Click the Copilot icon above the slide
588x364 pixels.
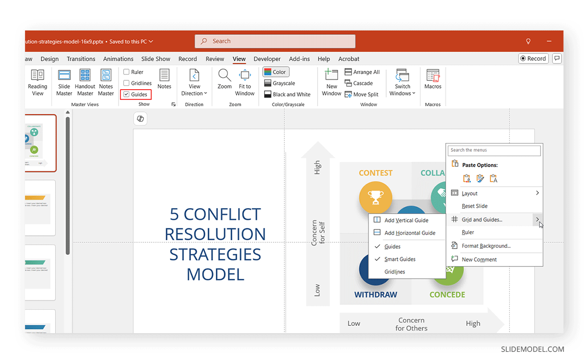tap(140, 119)
